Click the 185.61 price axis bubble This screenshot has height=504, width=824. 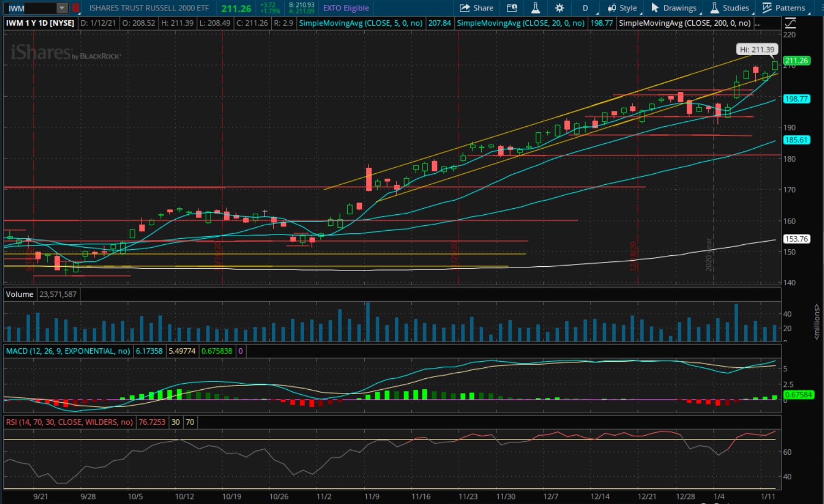pos(796,140)
